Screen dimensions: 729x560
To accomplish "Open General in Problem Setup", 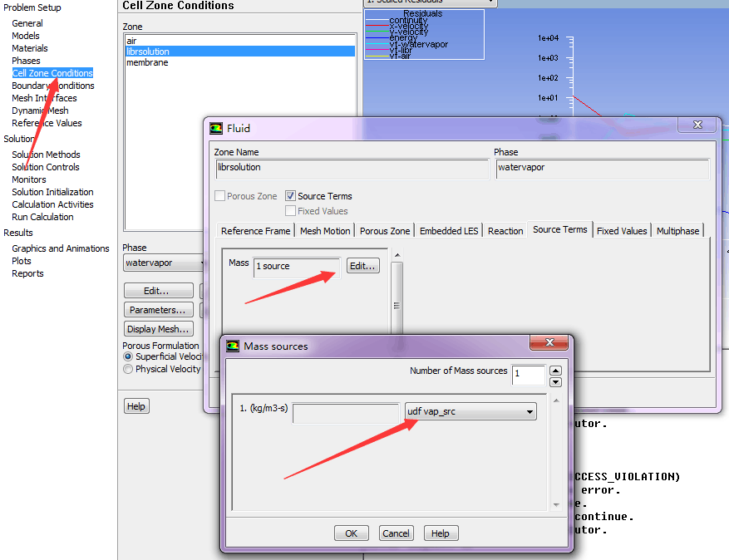I will tap(27, 23).
